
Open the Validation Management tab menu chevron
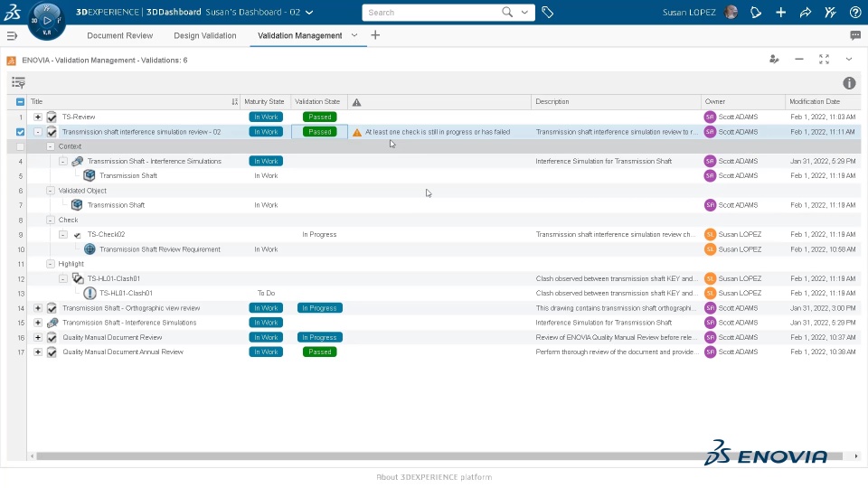coord(354,35)
